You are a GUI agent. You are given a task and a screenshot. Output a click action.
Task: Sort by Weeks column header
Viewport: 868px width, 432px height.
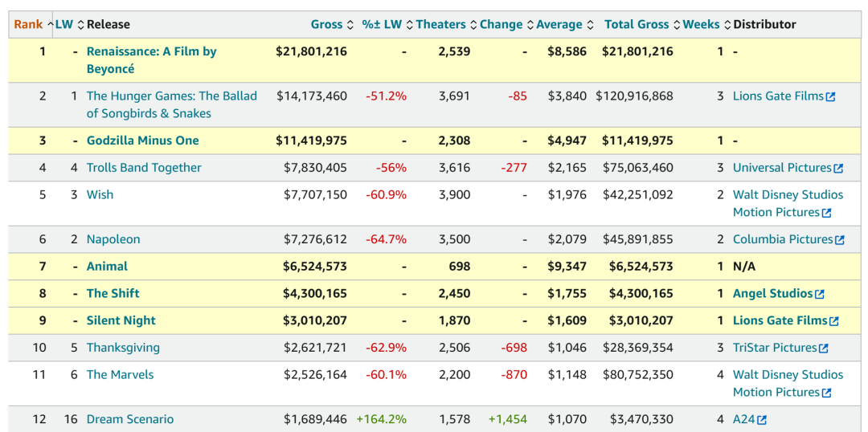coord(701,25)
